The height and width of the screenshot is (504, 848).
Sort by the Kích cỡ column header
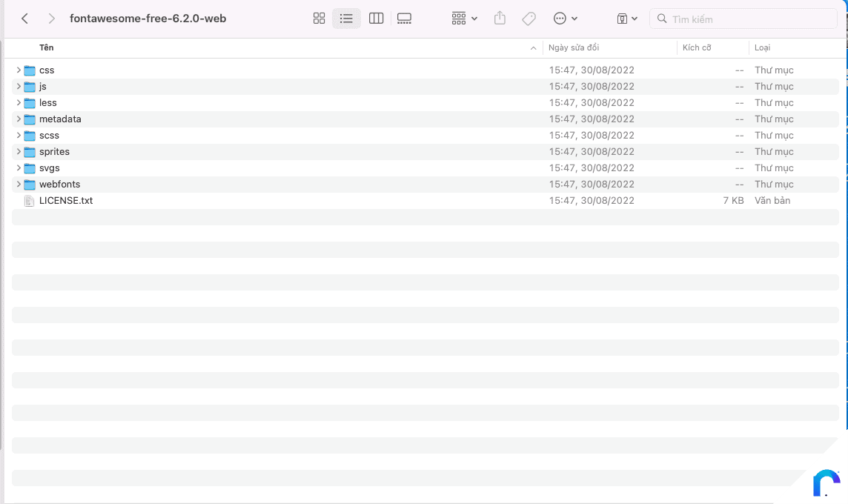(697, 47)
